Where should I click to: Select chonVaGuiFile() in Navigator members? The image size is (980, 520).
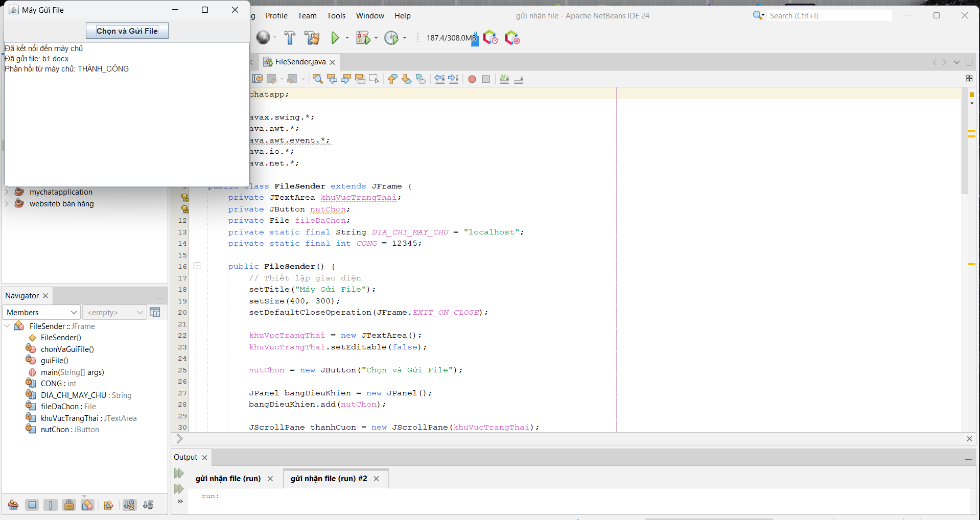67,349
